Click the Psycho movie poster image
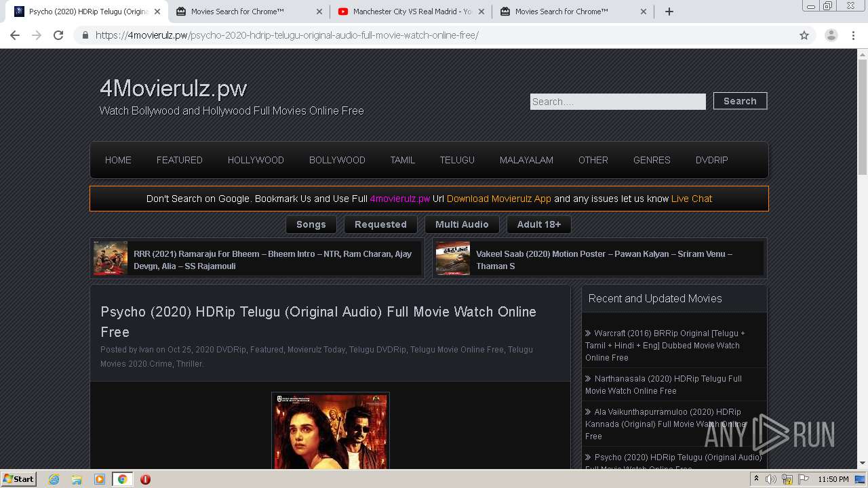 (x=330, y=431)
